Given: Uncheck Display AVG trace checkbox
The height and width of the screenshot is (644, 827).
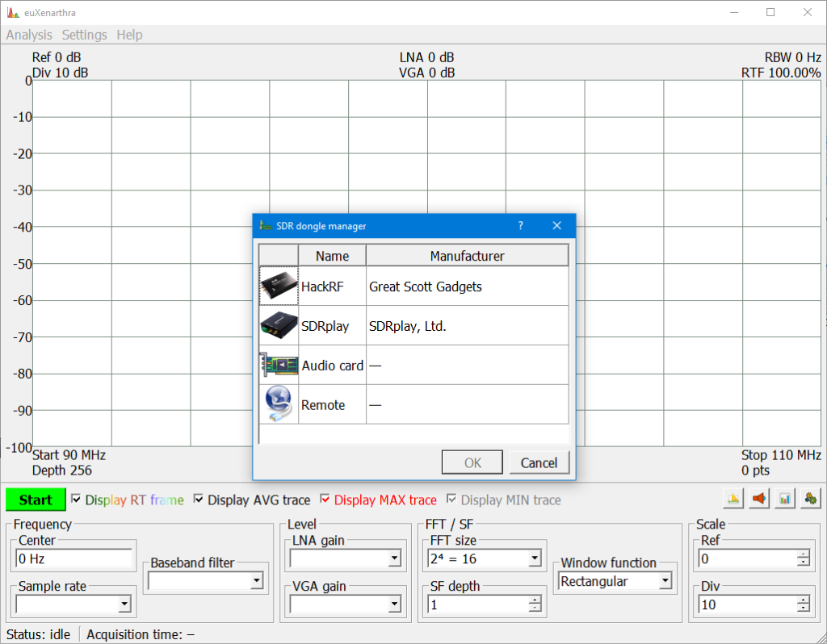Looking at the screenshot, I should [x=199, y=500].
